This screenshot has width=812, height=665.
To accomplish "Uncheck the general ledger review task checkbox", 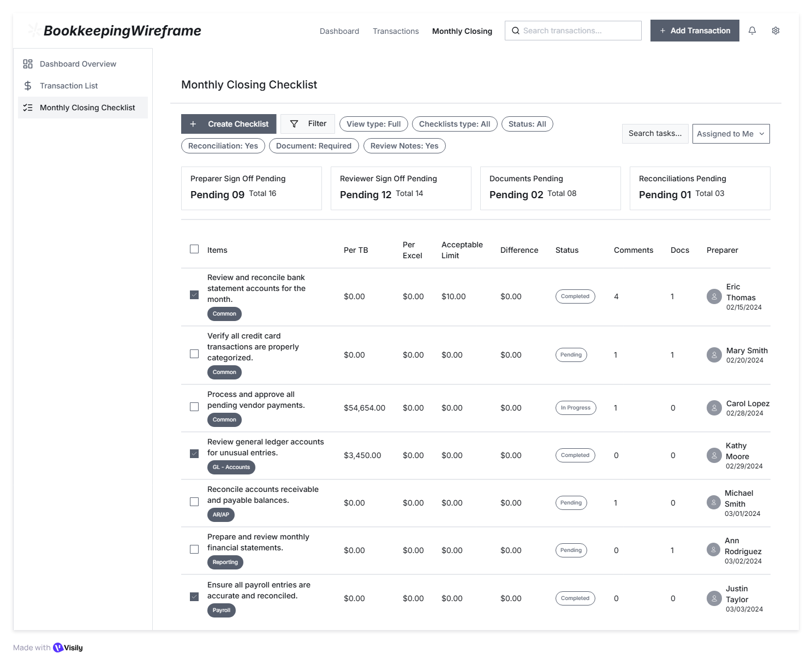I will [x=194, y=454].
